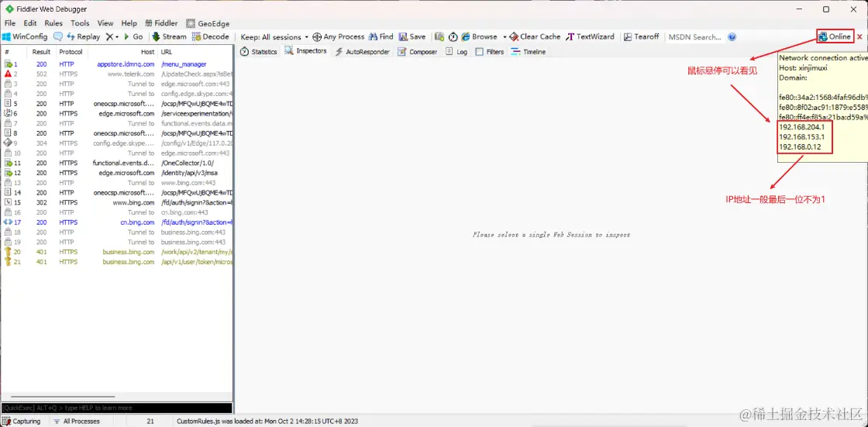
Task: Click the warning icon of session 2
Action: [x=8, y=74]
